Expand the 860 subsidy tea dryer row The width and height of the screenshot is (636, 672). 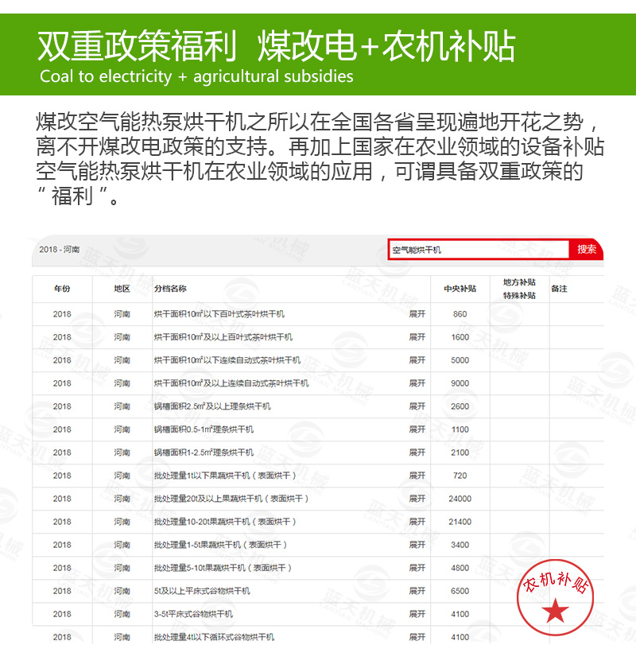[x=417, y=314]
